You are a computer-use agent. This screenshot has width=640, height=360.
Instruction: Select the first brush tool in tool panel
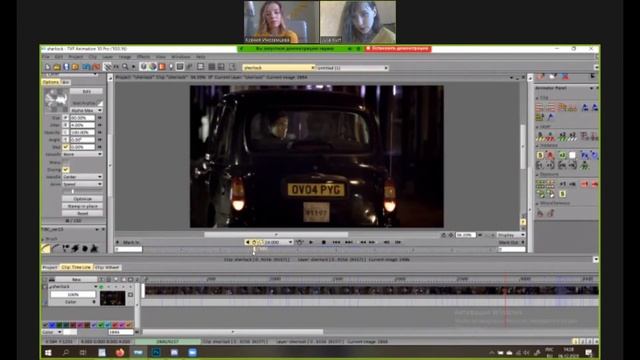coord(46,248)
